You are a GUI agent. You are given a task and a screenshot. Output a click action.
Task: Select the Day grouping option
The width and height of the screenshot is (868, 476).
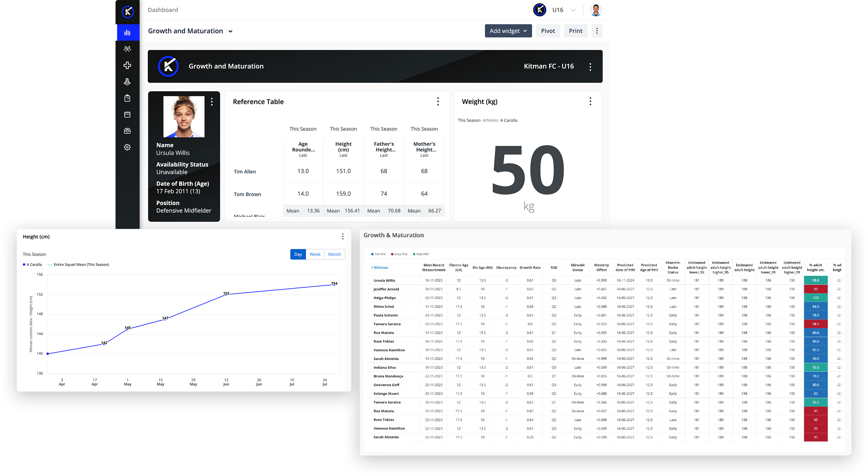pyautogui.click(x=298, y=254)
